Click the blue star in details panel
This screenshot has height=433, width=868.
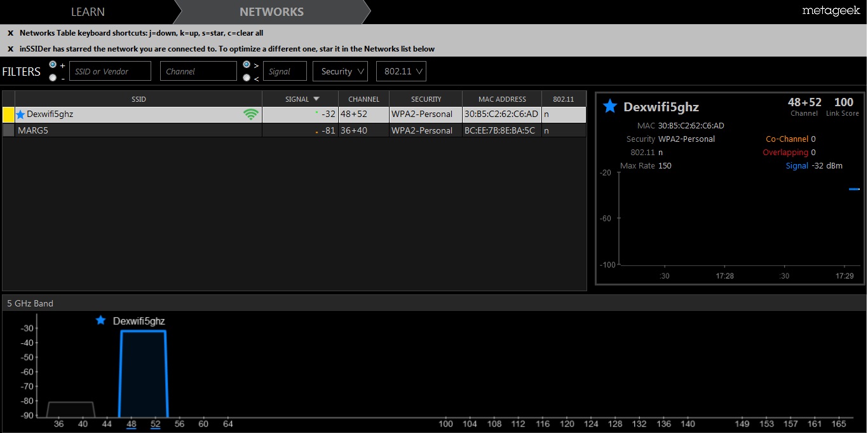tap(610, 106)
